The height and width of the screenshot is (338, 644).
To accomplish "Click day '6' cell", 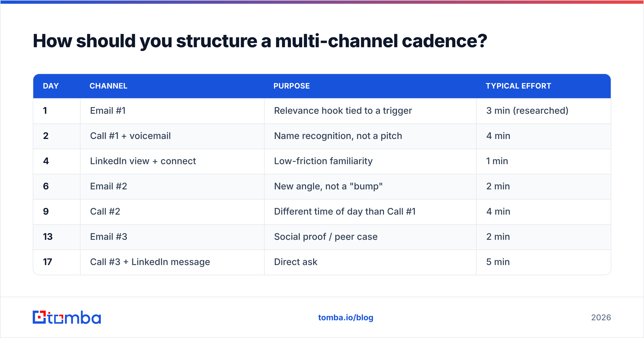I will pyautogui.click(x=57, y=186).
